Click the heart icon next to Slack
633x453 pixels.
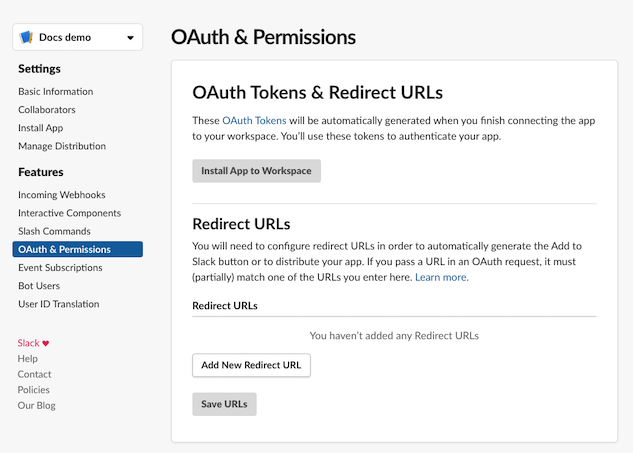(46, 344)
